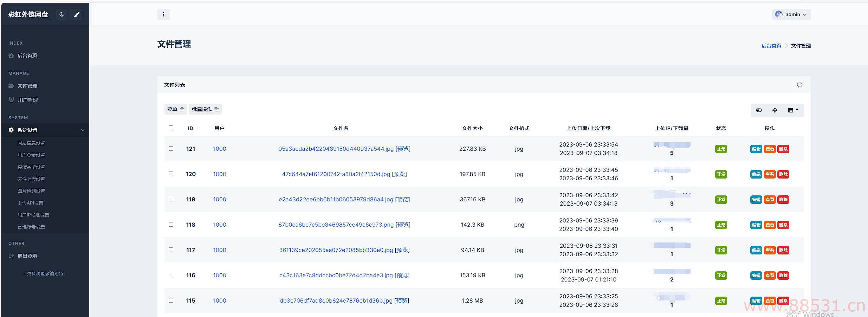868x317 pixels.
Task: Open 上传API设置 submenu item
Action: [30, 203]
